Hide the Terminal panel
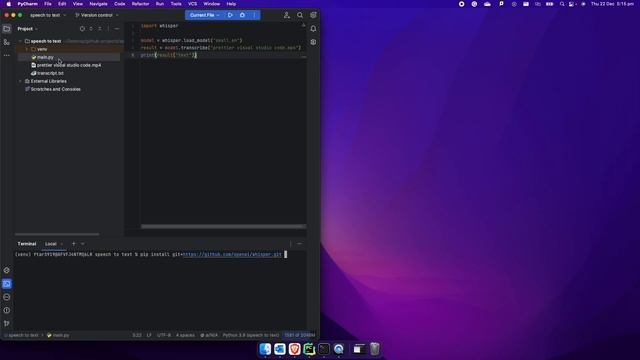This screenshot has width=640, height=360. coord(300,244)
